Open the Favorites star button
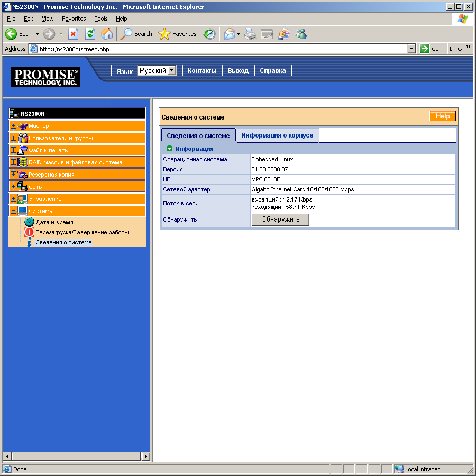The image size is (476, 476). coord(178,34)
